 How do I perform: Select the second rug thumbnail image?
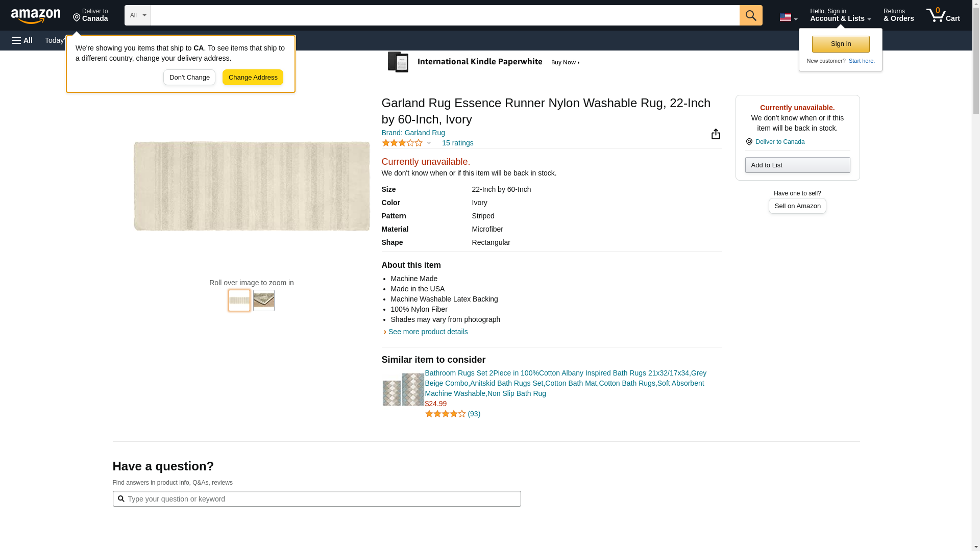263,300
